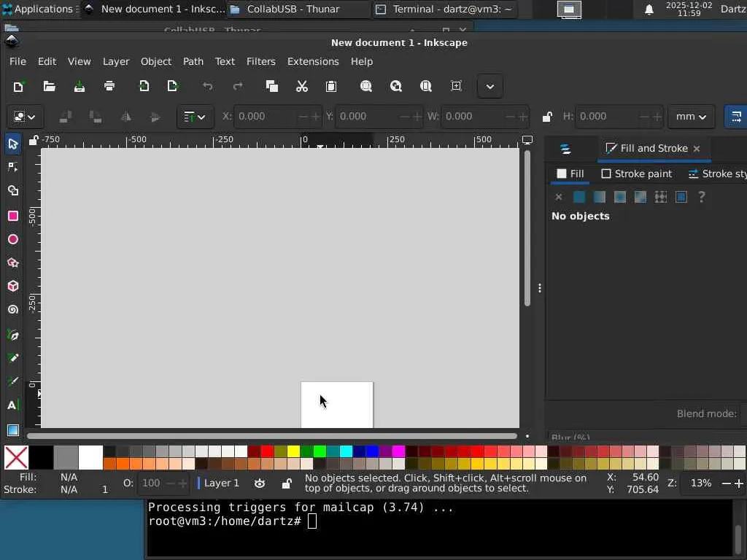The width and height of the screenshot is (747, 560).
Task: Open the Extensions menu
Action: [313, 61]
